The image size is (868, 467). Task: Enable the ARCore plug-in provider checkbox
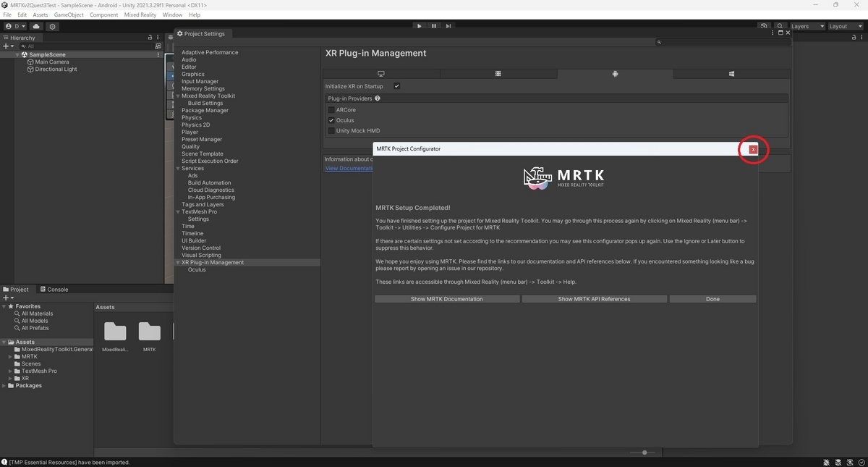[331, 109]
